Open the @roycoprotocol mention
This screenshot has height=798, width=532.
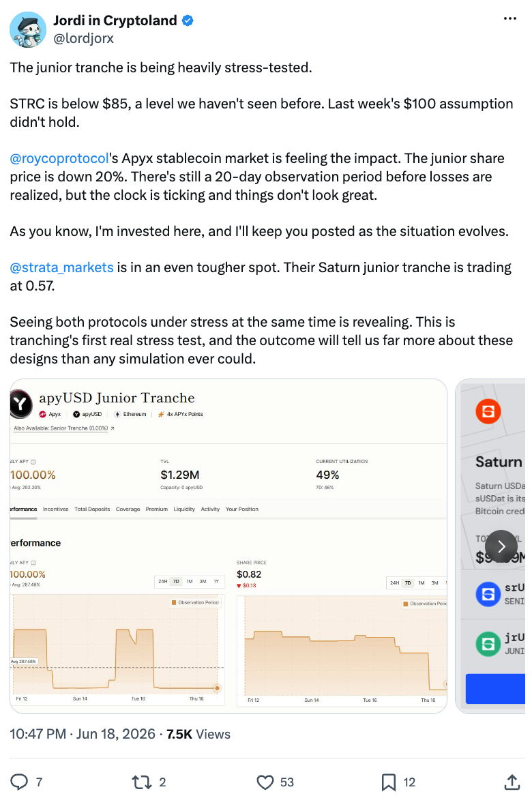click(59, 158)
